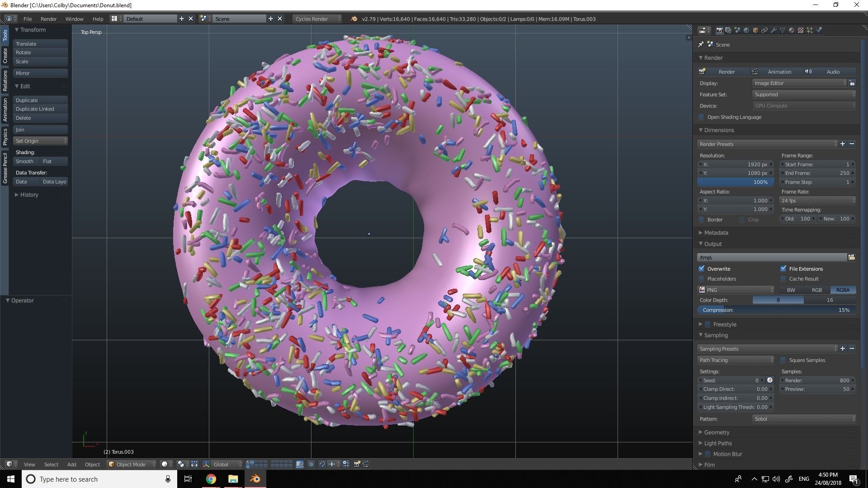Uncheck the Overwrite option
Viewport: 868px width, 488px height.
[x=702, y=268]
